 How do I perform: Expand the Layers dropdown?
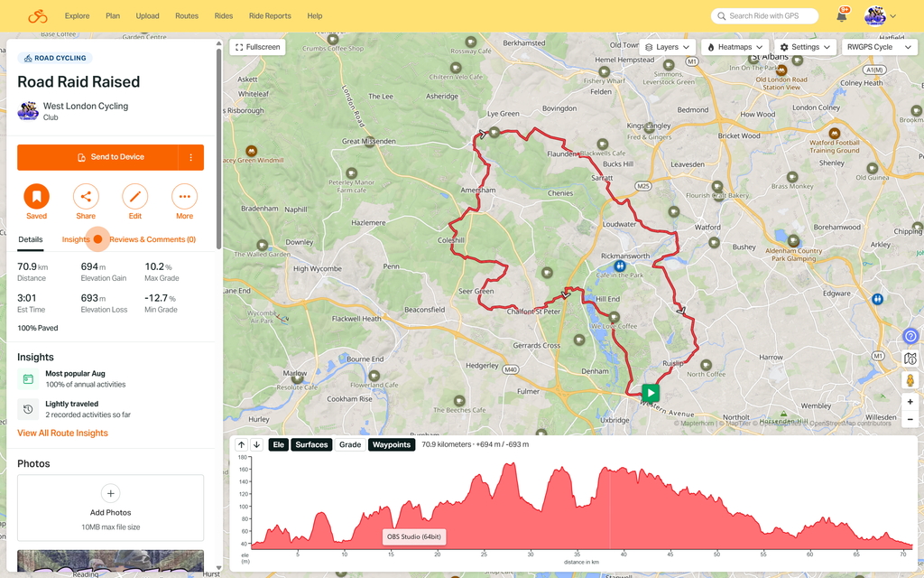coord(668,47)
